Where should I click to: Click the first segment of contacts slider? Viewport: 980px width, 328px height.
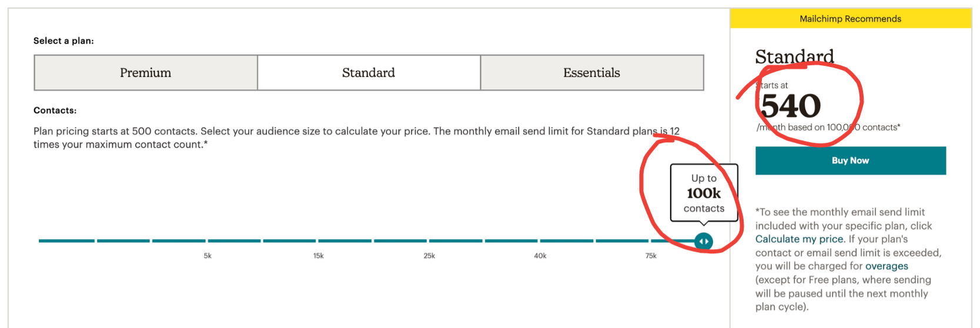tap(66, 241)
